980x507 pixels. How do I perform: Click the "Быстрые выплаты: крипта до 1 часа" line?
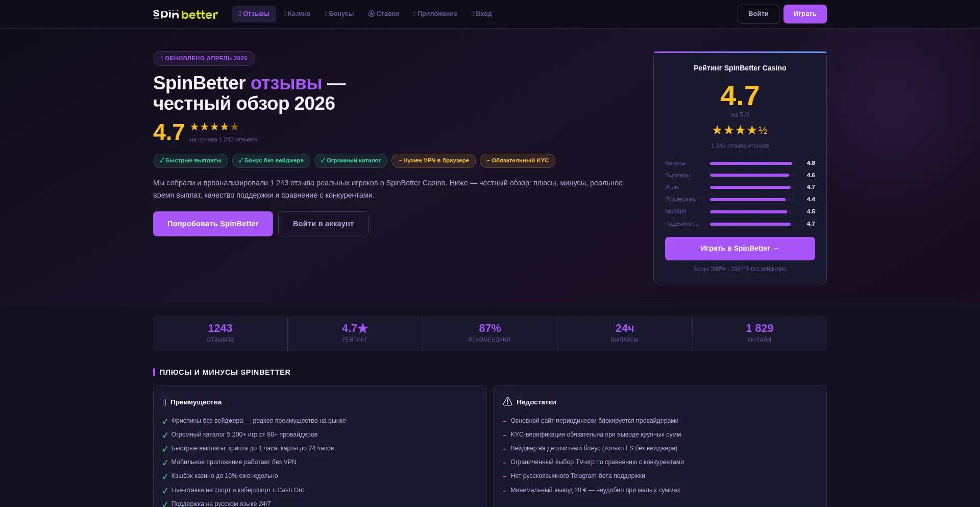click(253, 448)
